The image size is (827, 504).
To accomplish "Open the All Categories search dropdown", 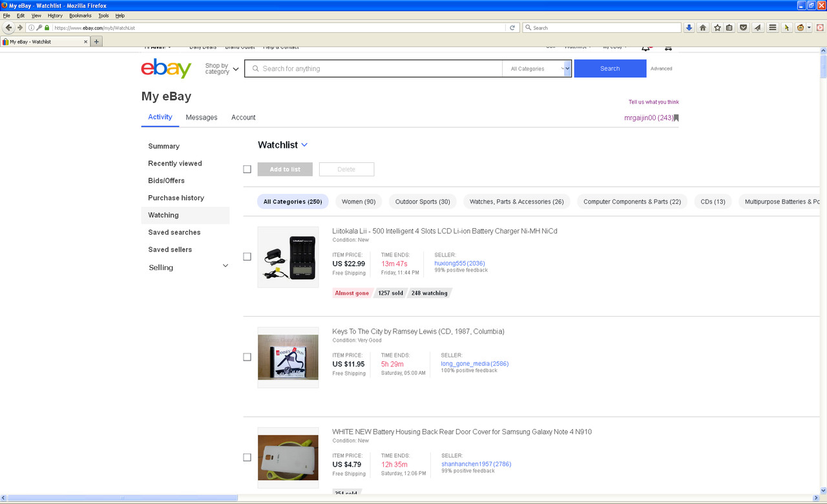I will (537, 68).
